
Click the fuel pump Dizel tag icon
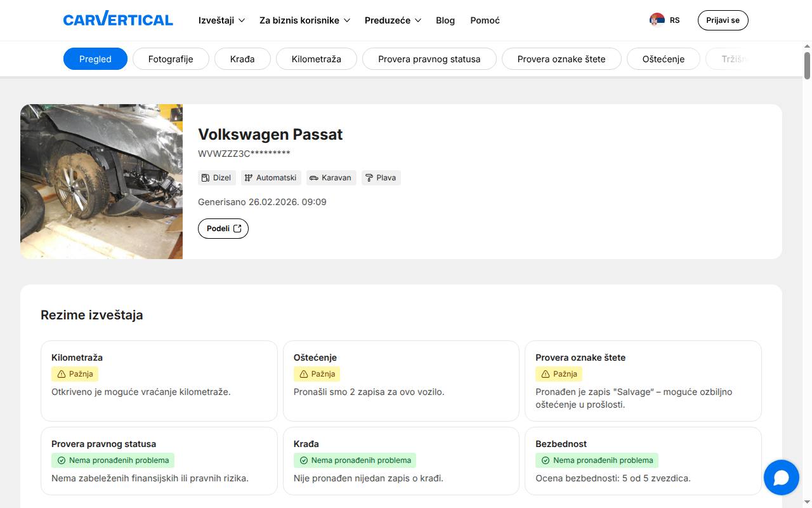pyautogui.click(x=206, y=178)
